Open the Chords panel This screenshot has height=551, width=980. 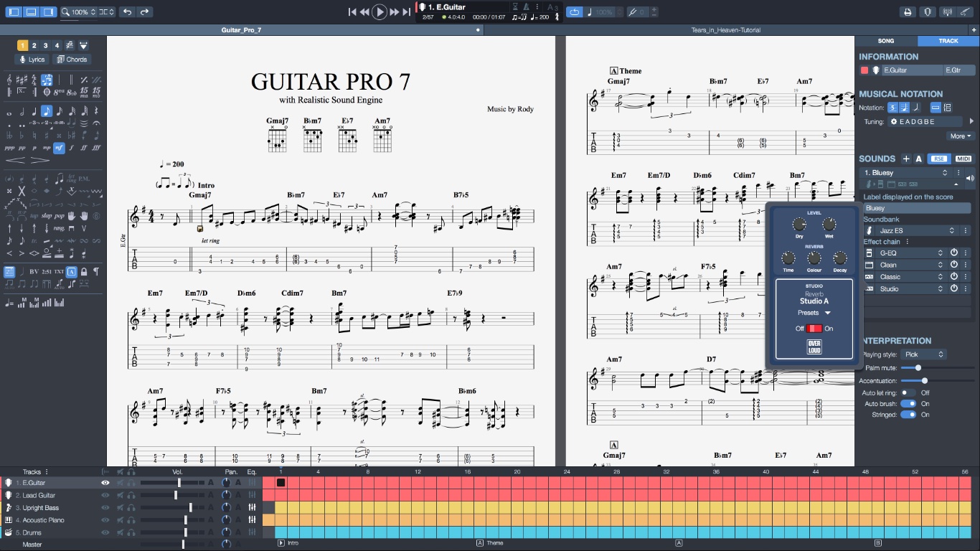(x=72, y=60)
